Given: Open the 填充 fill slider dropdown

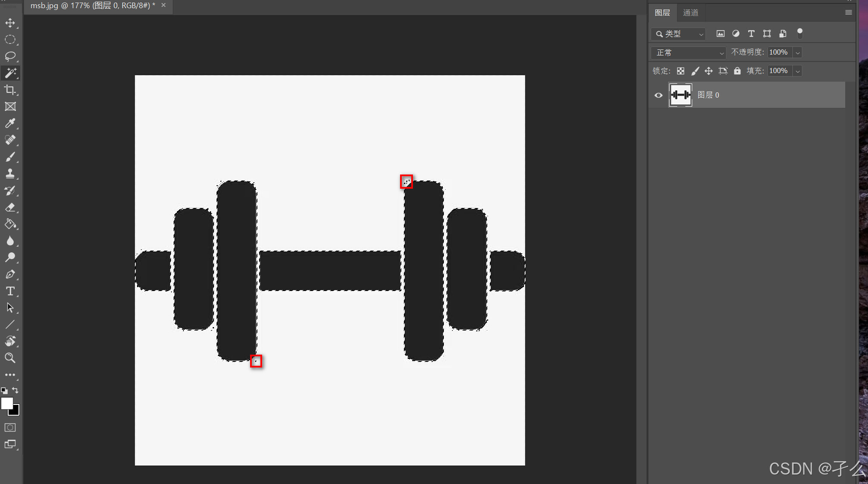Looking at the screenshot, I should pyautogui.click(x=798, y=71).
